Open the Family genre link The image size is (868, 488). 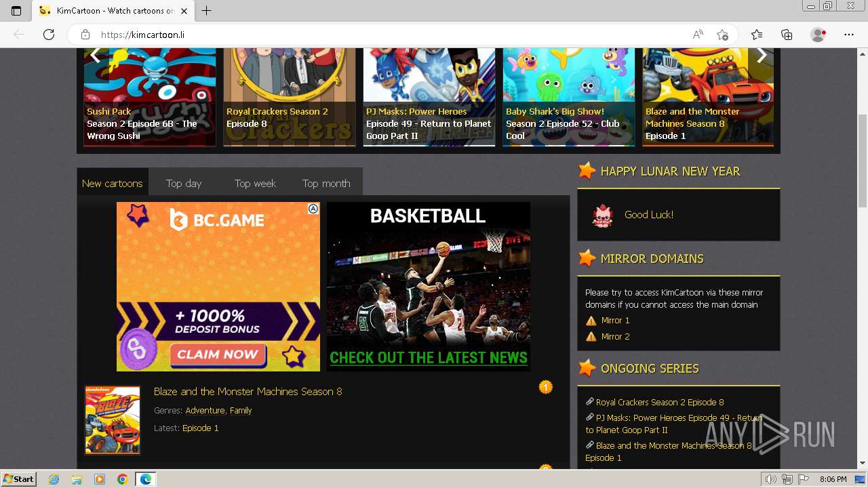[241, 410]
